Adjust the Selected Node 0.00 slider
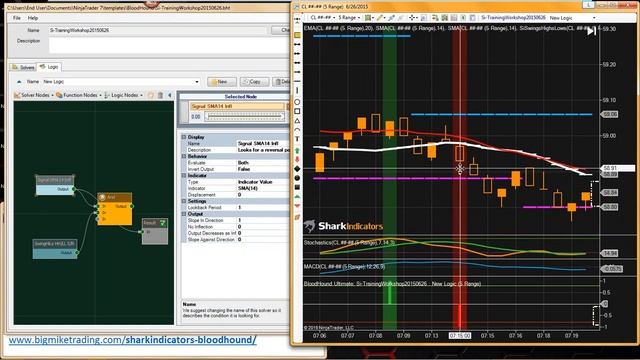This screenshot has width=640, height=360. click(244, 117)
